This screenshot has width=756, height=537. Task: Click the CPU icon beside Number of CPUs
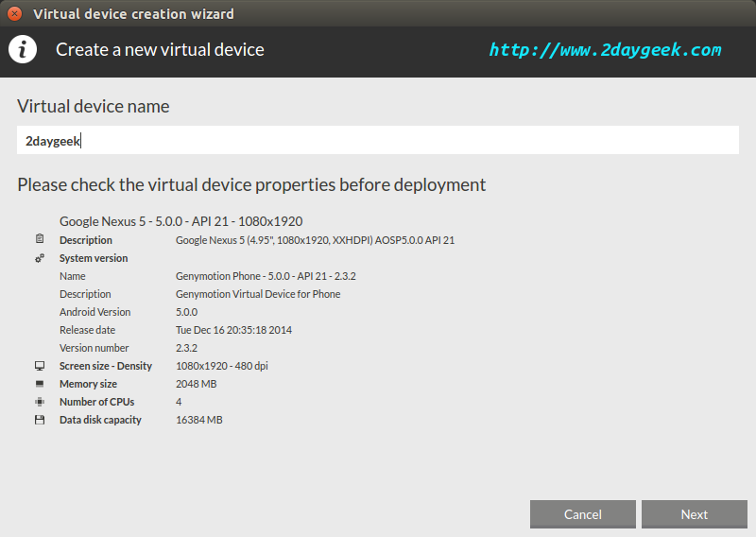(40, 402)
